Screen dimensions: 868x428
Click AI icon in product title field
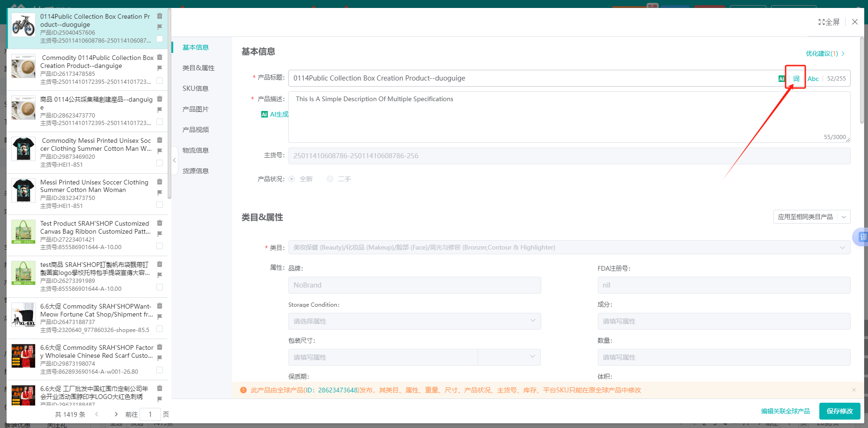[781, 79]
